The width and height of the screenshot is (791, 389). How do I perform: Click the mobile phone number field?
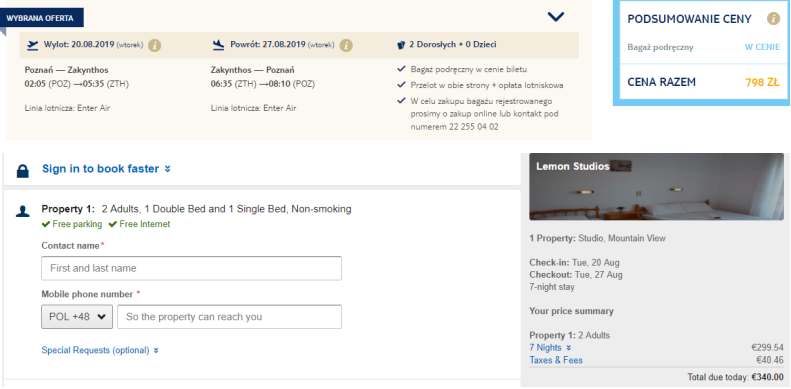[230, 317]
